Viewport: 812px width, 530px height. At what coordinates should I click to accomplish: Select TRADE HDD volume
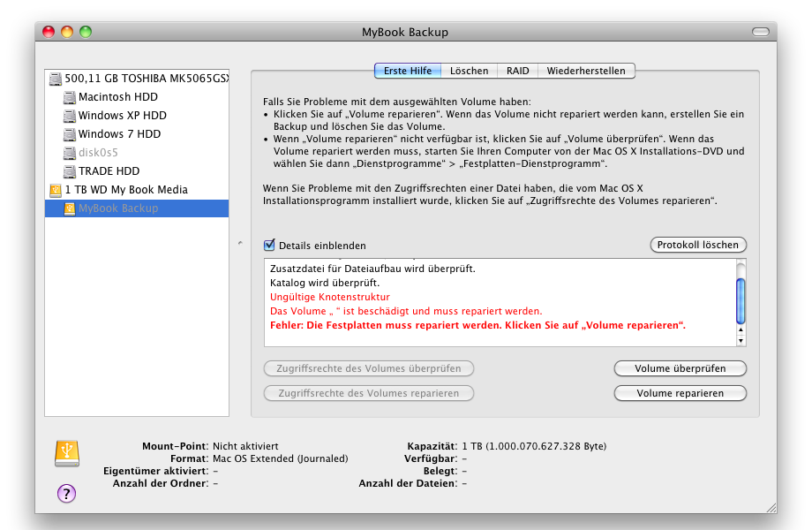point(137,171)
